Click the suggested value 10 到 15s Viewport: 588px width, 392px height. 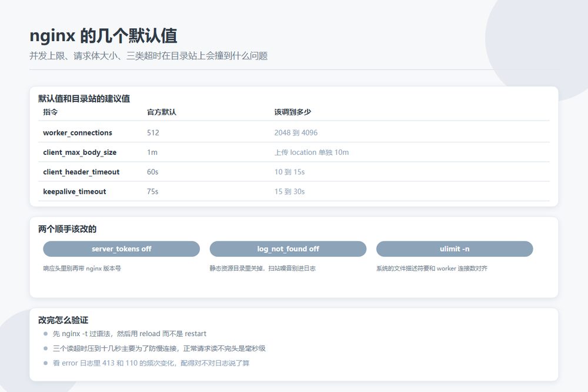tap(289, 172)
